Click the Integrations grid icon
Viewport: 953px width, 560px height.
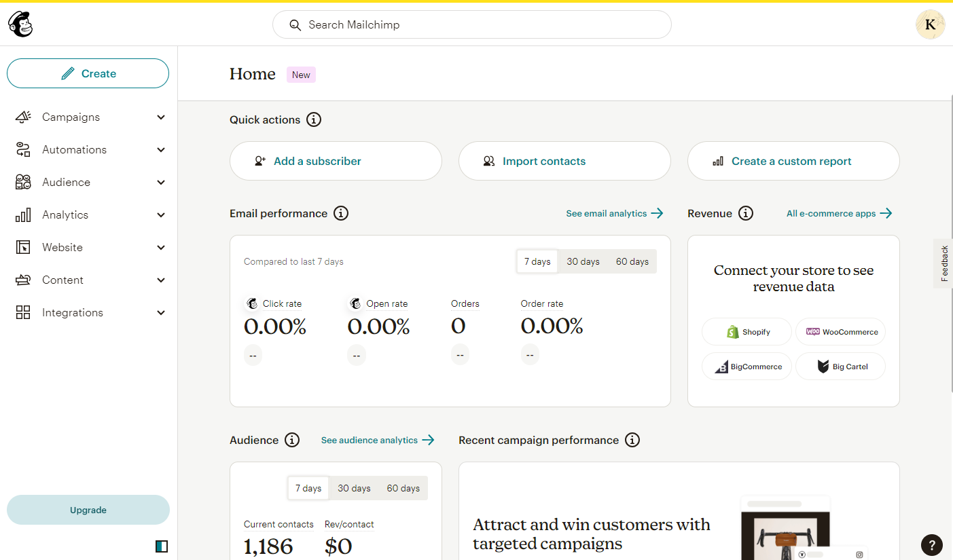coord(23,313)
